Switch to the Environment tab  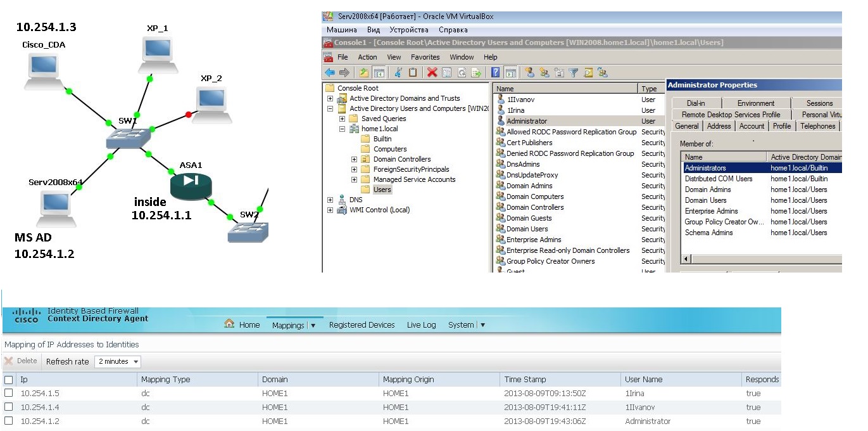click(x=755, y=103)
